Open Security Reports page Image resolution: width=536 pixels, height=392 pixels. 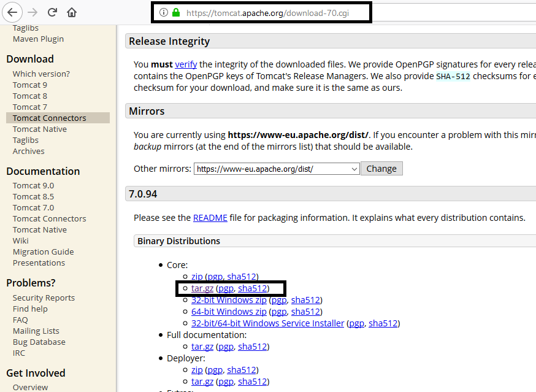coord(44,298)
